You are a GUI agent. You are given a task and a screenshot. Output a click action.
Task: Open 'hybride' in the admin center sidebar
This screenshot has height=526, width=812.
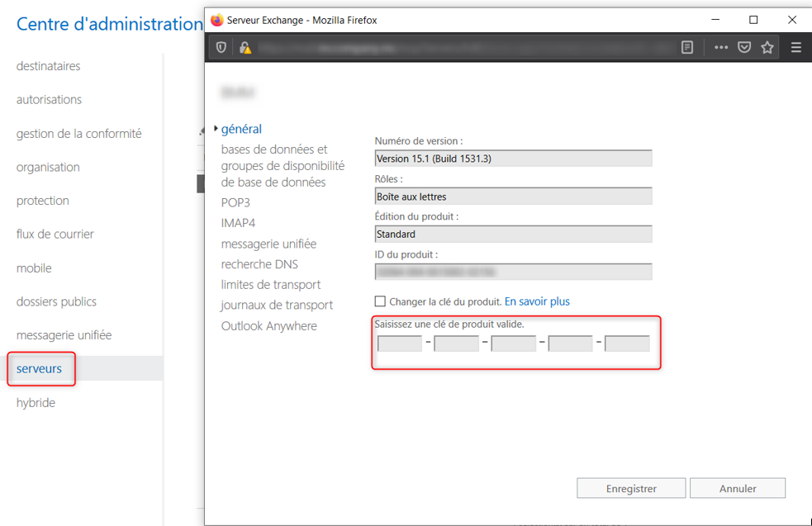pos(36,403)
